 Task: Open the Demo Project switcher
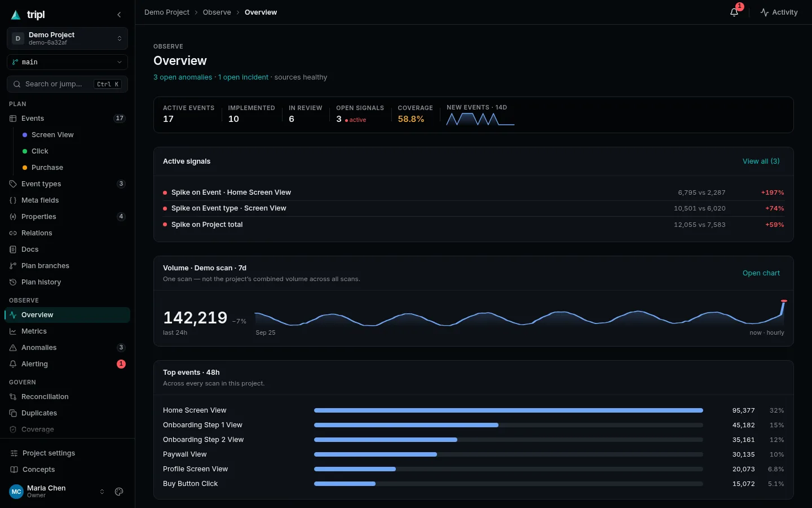point(67,38)
